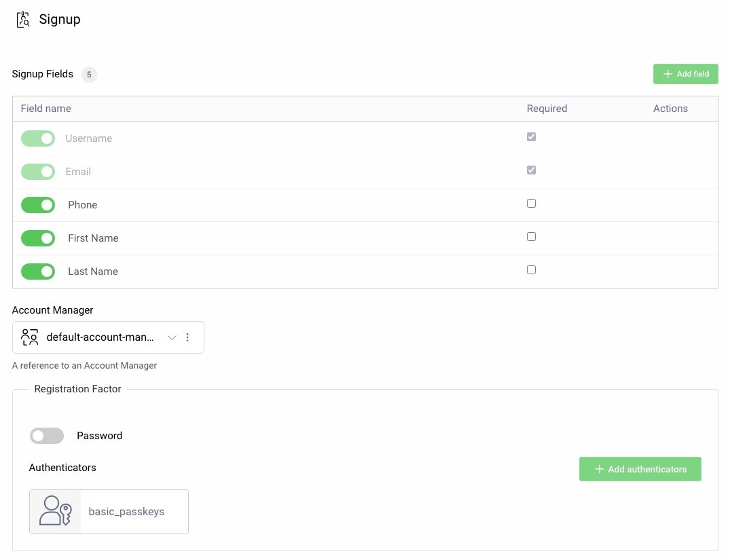Make Last Name required

(x=531, y=269)
